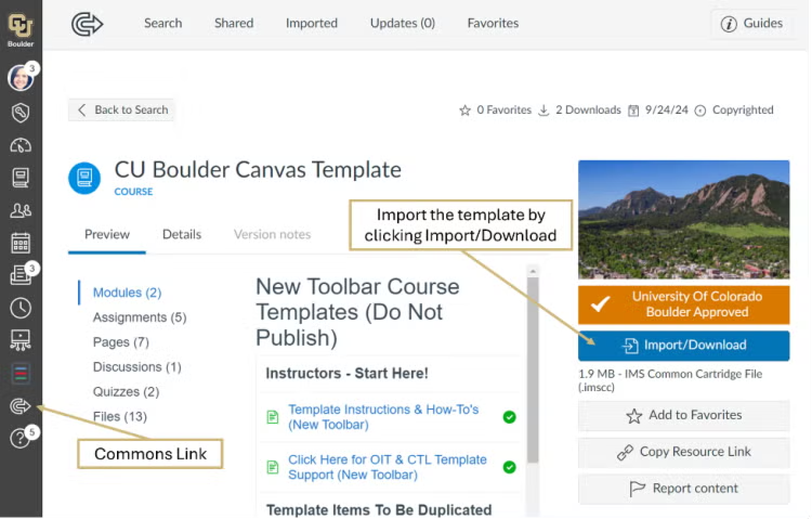Click the Instructors - Start Here! module header

click(x=347, y=373)
